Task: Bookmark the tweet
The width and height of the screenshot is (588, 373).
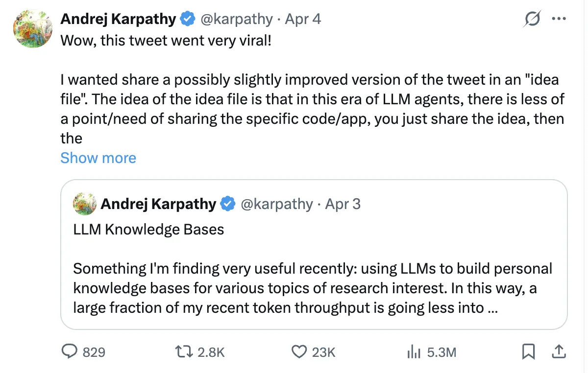Action: pyautogui.click(x=528, y=351)
